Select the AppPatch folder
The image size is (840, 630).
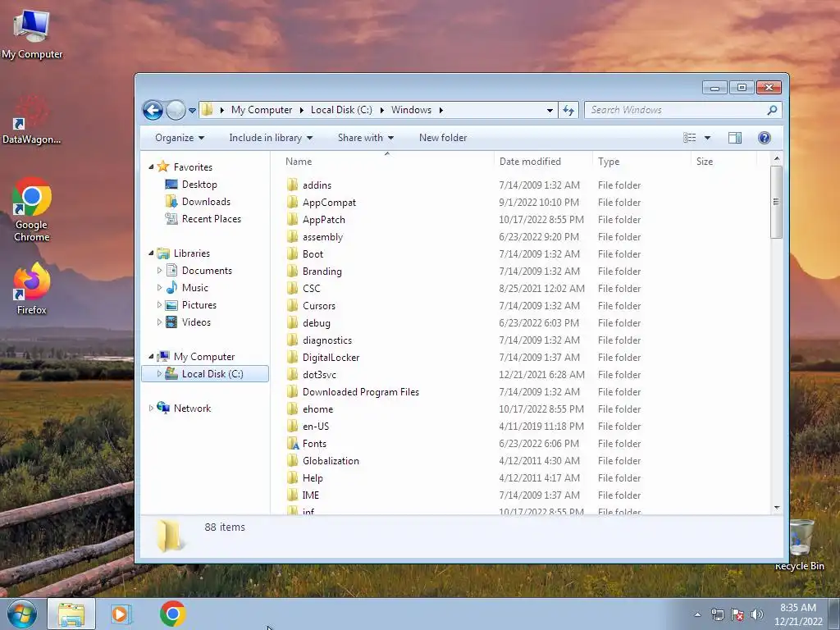323,220
